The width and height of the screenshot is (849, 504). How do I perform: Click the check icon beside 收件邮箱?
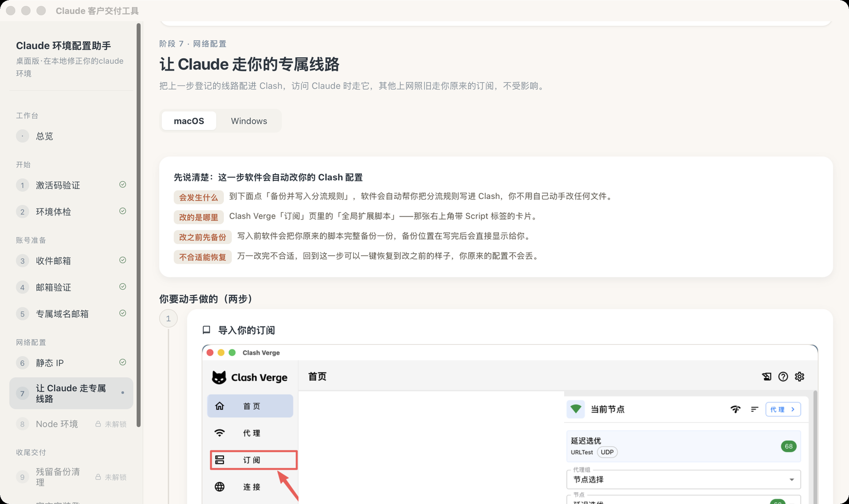(123, 260)
